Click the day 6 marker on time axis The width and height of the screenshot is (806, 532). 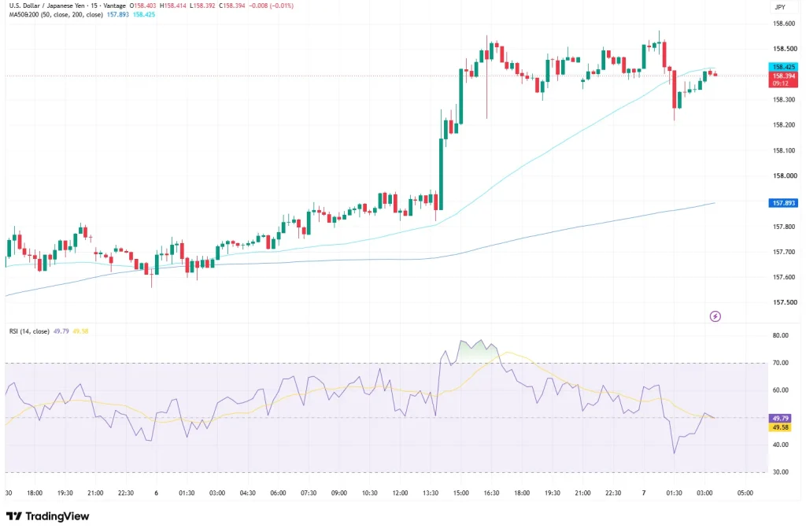coord(157,493)
